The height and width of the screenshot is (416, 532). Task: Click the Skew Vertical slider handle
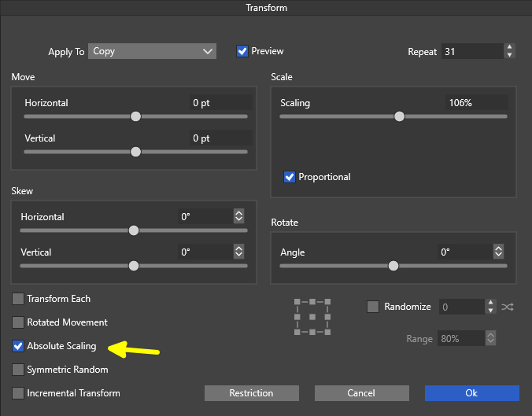tap(134, 266)
